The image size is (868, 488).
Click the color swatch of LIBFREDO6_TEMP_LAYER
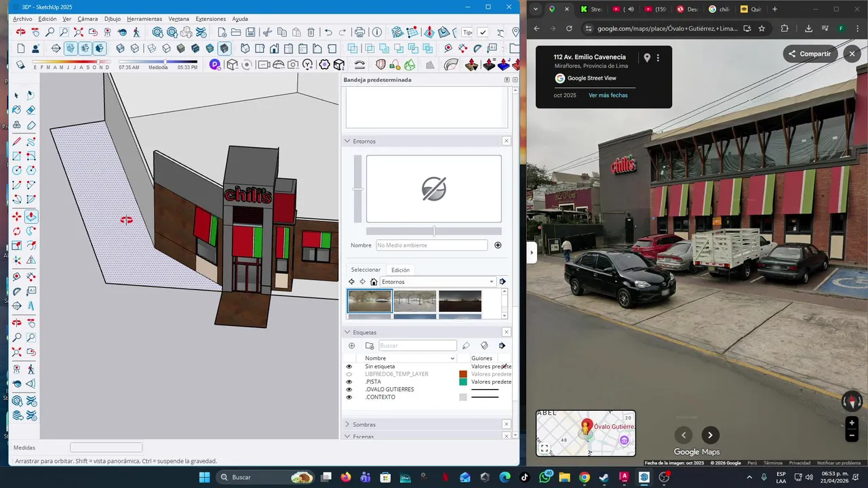pyautogui.click(x=463, y=374)
